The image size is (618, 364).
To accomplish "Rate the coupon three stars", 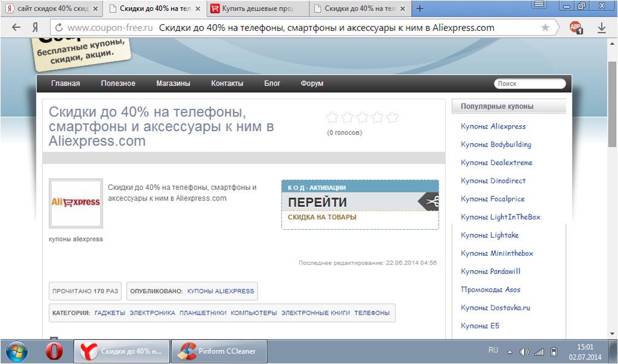I will (362, 117).
